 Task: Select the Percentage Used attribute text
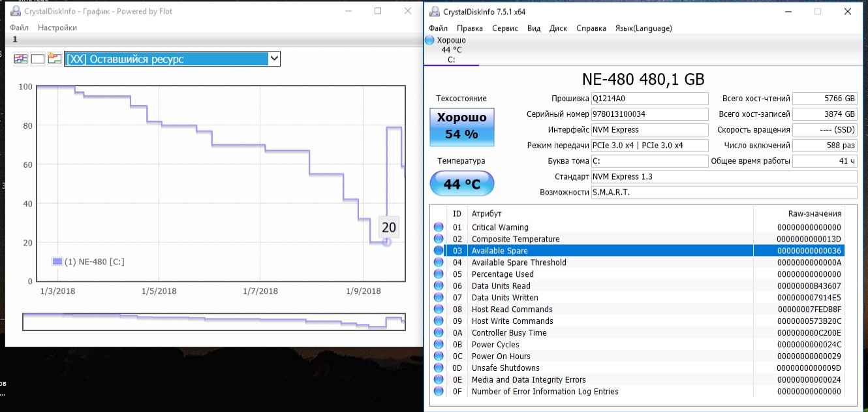[503, 274]
